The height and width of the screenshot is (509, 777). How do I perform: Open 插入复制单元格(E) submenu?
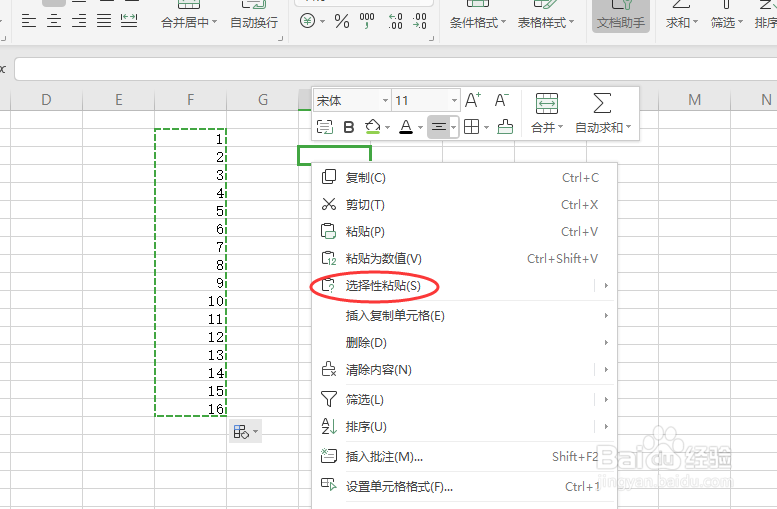pyautogui.click(x=464, y=316)
